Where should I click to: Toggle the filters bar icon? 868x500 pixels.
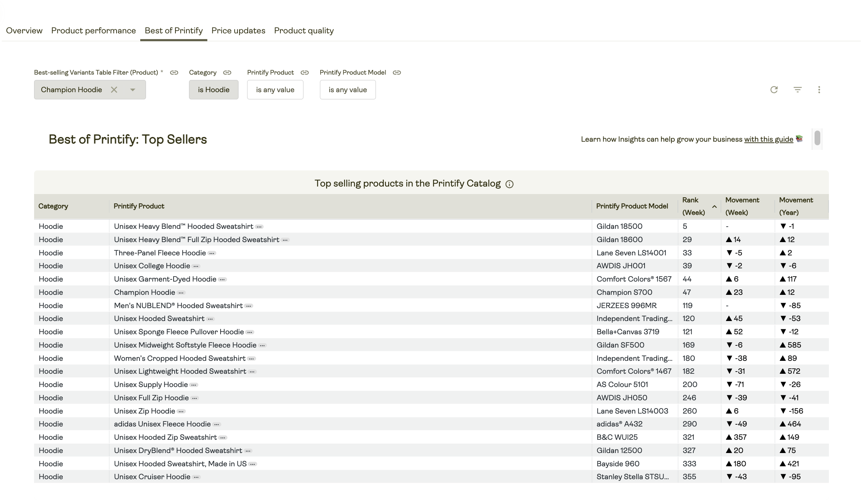[x=797, y=90]
